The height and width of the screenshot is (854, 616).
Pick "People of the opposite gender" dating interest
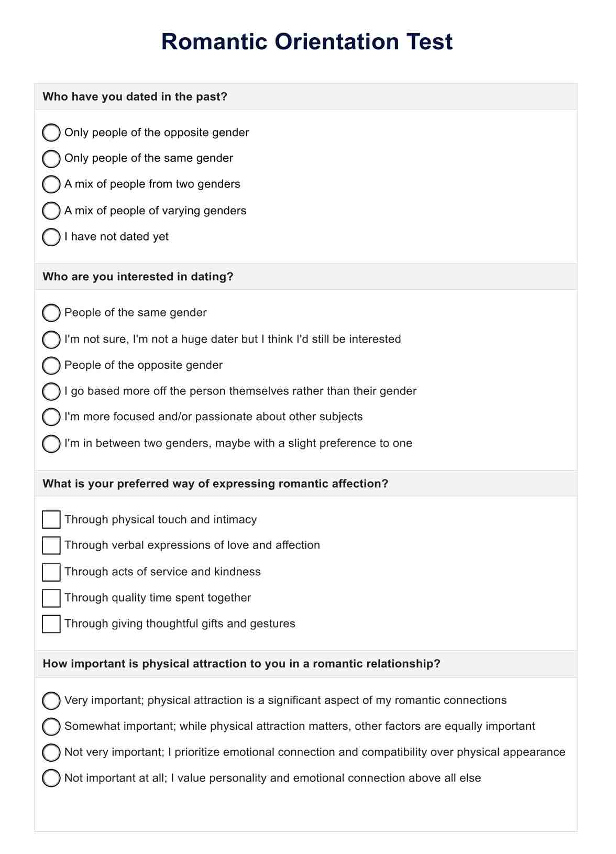[x=51, y=365]
